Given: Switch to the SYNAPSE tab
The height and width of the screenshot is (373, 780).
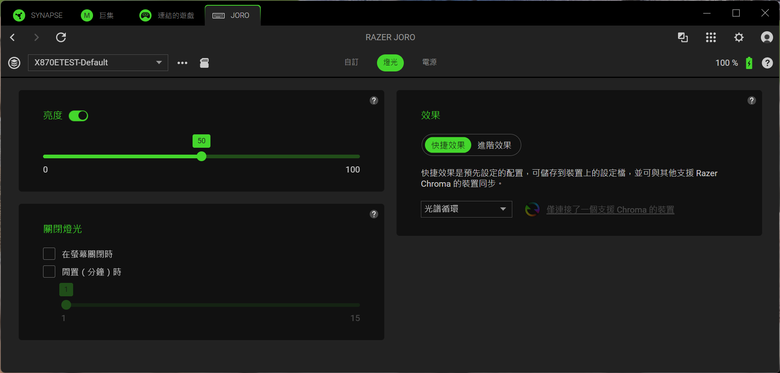Looking at the screenshot, I should click(38, 15).
